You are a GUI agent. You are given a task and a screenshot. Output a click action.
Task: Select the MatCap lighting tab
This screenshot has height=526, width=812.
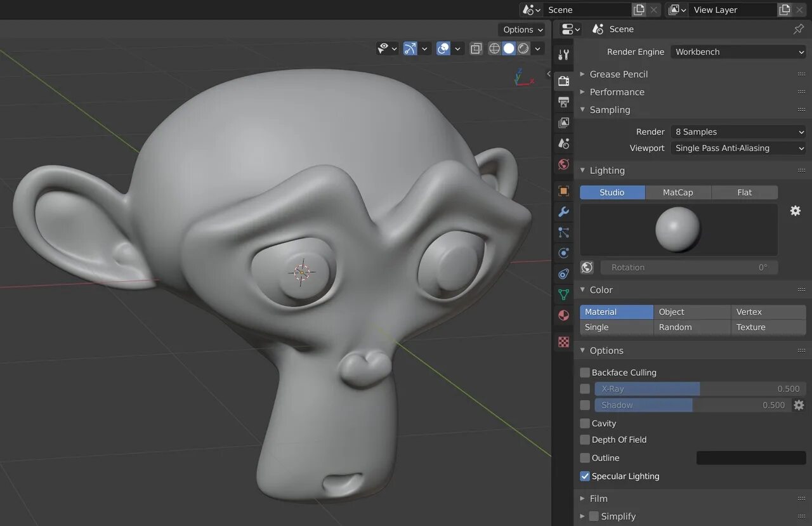[678, 192]
